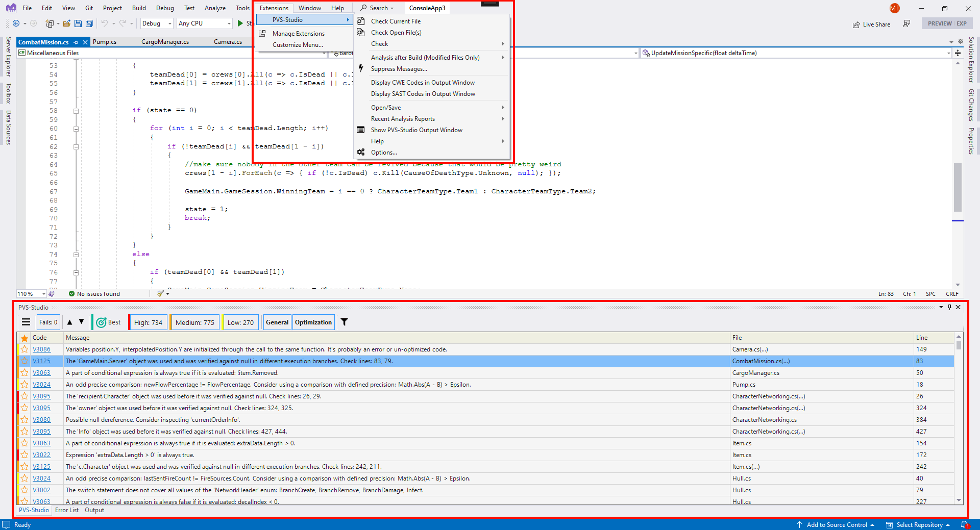Switch to the Error List tab
Image resolution: width=980 pixels, height=530 pixels.
[x=67, y=510]
